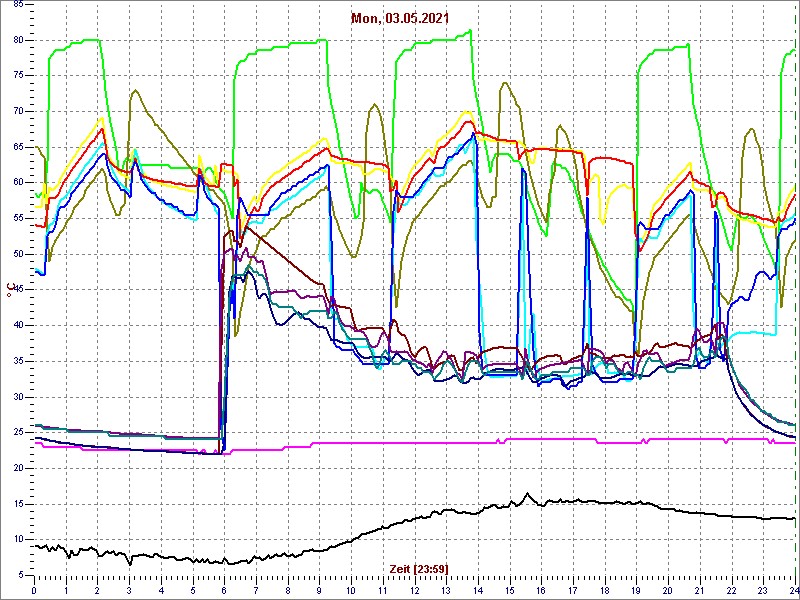The image size is (800, 600).
Task: Click the date title 'Mon, 03.05.2021'
Action: point(400,19)
